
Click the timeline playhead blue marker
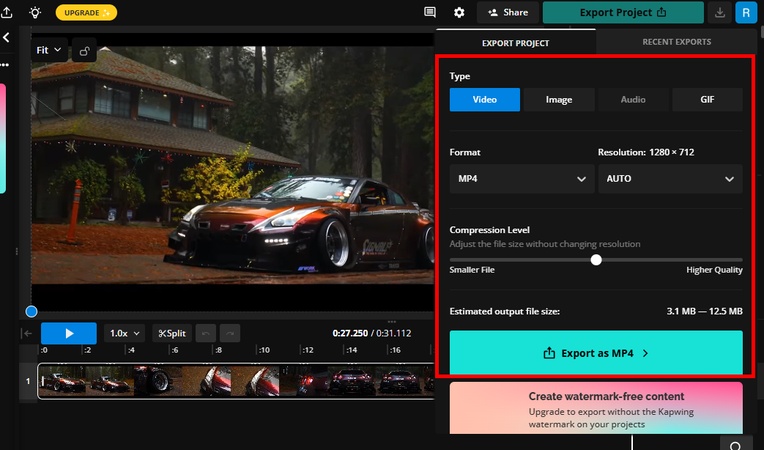pos(31,312)
